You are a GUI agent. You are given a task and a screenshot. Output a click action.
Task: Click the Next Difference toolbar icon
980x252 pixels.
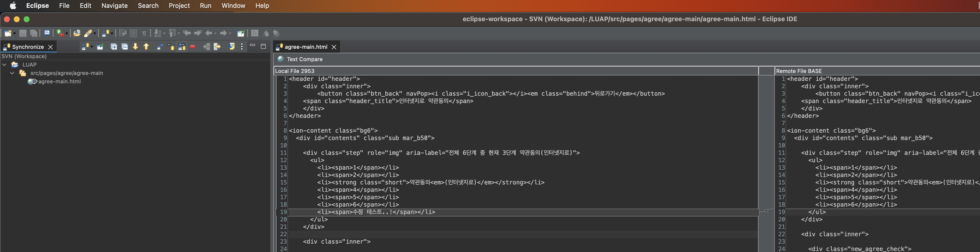pos(266,33)
